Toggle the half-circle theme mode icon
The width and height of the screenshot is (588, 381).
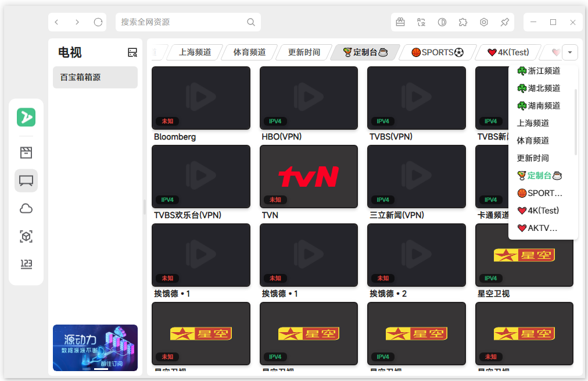[x=442, y=22]
